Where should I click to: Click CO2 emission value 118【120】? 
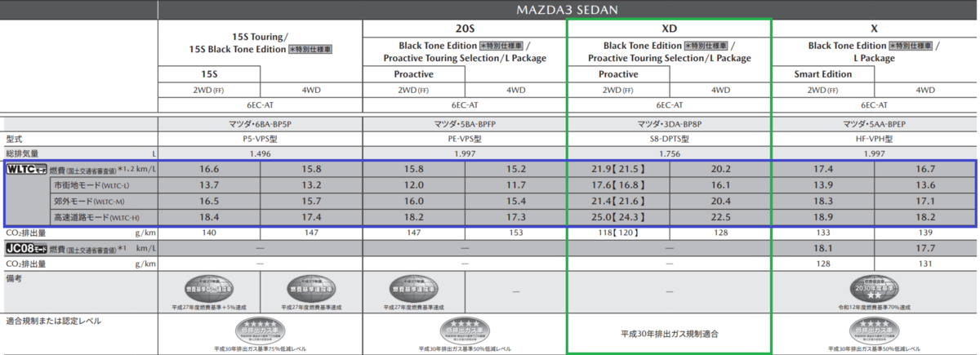click(618, 233)
